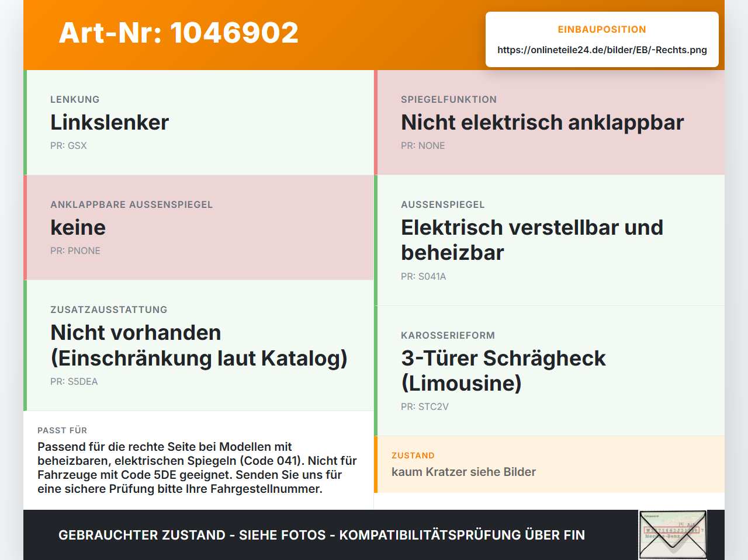Click the PR: STC2V code
The width and height of the screenshot is (748, 560).
[425, 407]
